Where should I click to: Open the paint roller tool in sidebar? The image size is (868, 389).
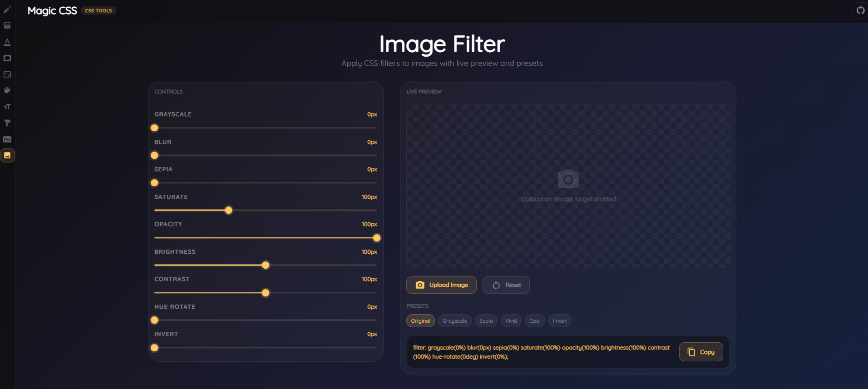[x=7, y=123]
